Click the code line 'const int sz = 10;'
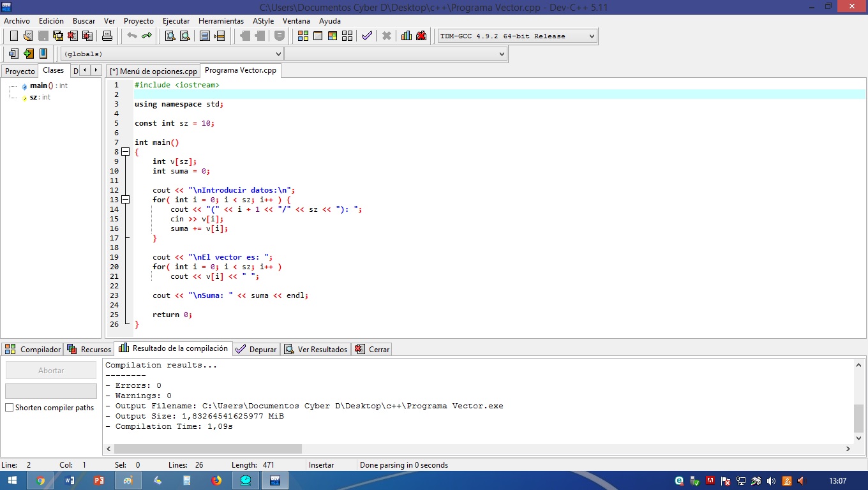The image size is (868, 490). [174, 123]
